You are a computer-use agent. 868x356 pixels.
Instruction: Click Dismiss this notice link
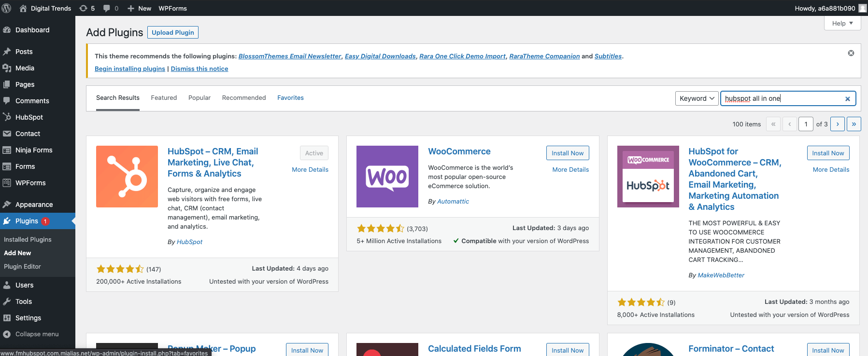click(199, 69)
